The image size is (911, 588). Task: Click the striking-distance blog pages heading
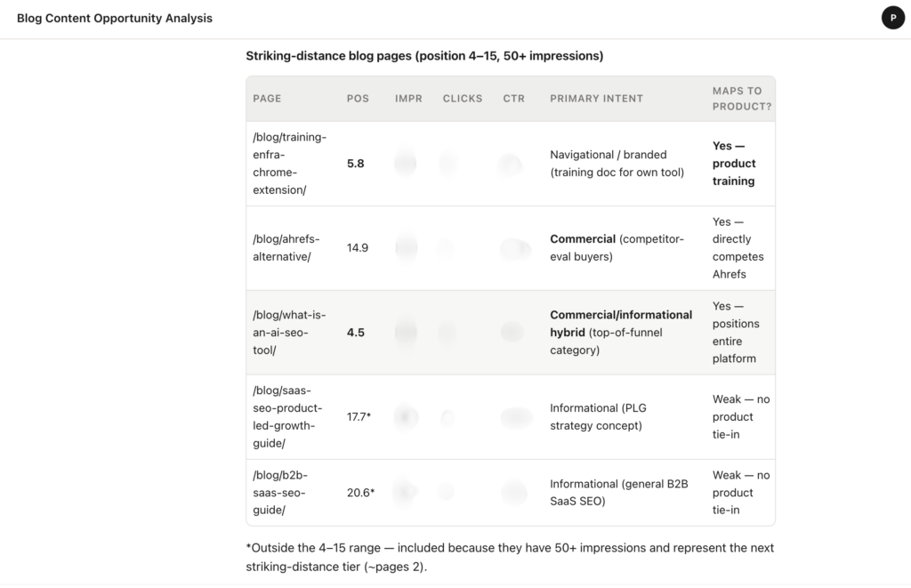point(424,56)
